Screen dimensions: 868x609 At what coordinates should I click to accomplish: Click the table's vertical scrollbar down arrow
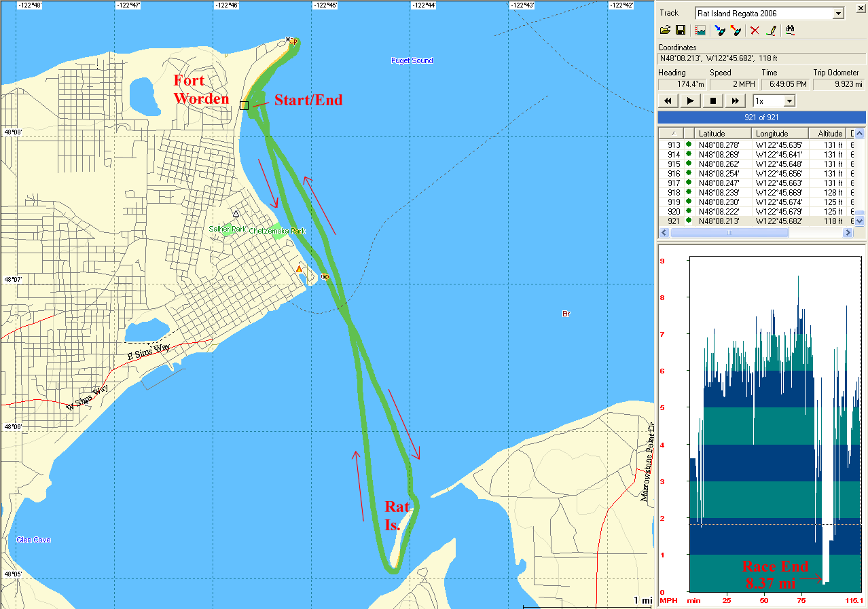point(860,221)
